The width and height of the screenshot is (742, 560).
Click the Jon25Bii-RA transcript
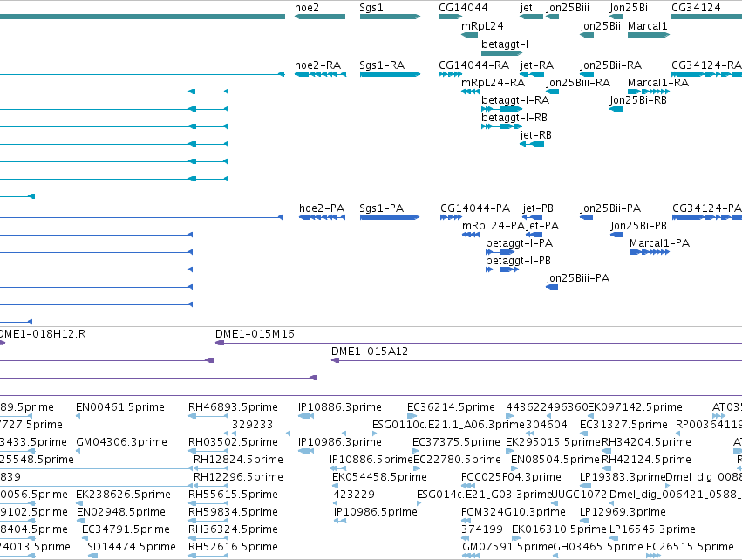(x=587, y=74)
